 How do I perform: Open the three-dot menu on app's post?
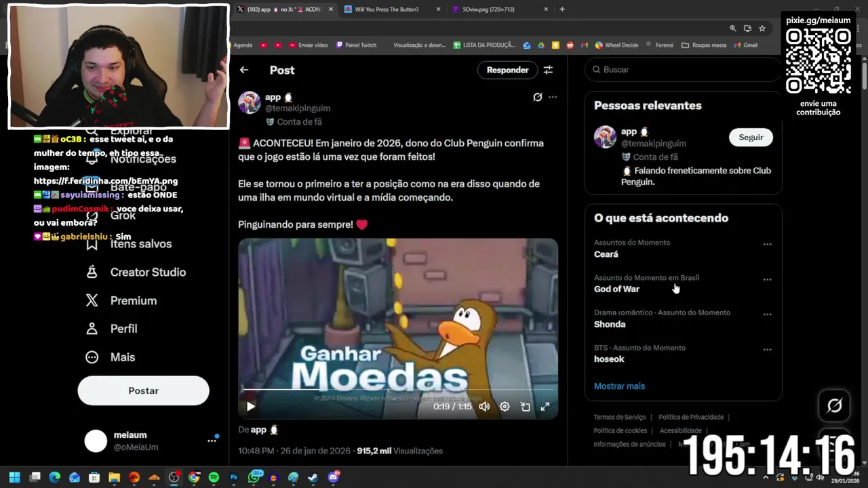[553, 97]
